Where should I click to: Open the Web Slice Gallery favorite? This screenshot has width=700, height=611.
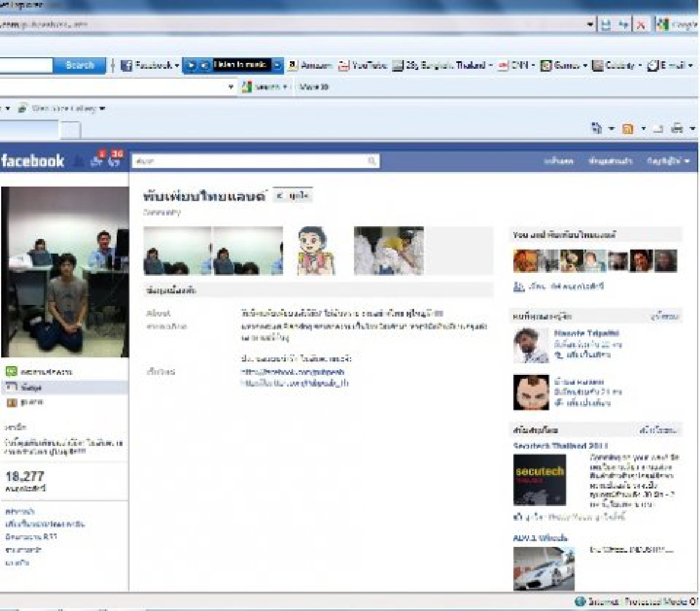coord(61,108)
